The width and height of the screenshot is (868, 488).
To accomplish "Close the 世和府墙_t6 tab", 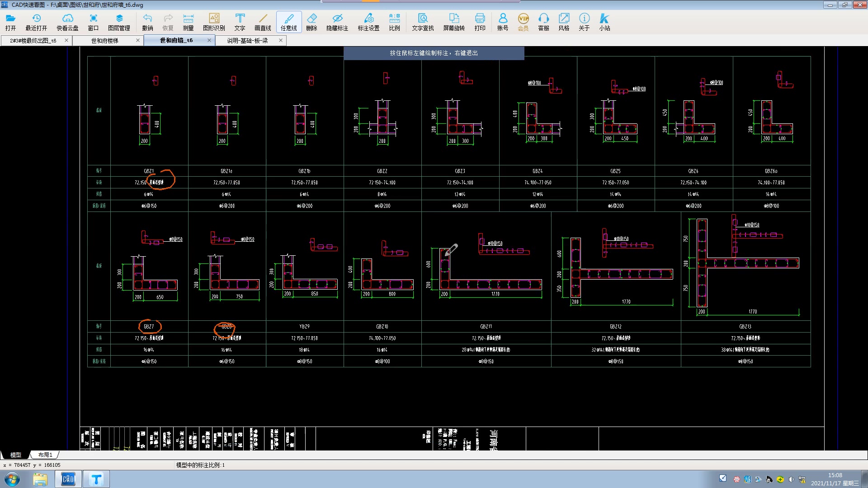I will (x=209, y=40).
